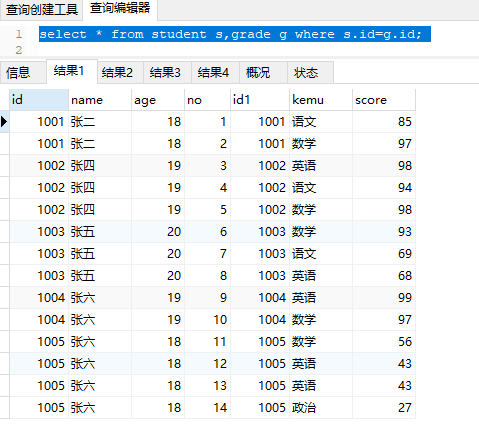Click the name column header
479x433 pixels.
pos(100,100)
